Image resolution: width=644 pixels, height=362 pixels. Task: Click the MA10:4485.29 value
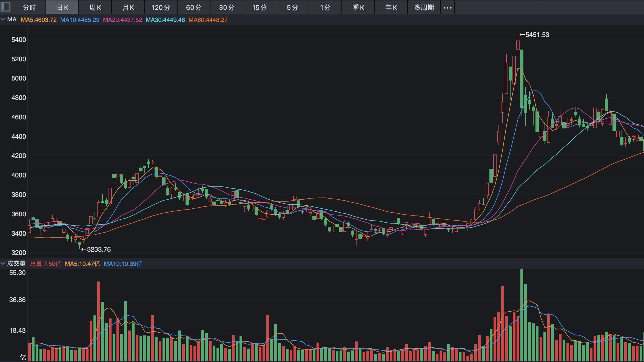tap(80, 20)
